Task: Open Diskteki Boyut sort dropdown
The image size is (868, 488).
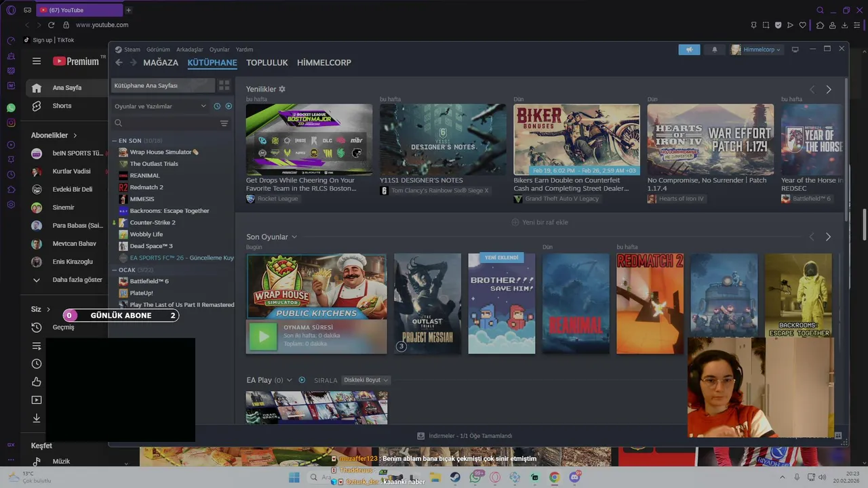Action: click(366, 380)
